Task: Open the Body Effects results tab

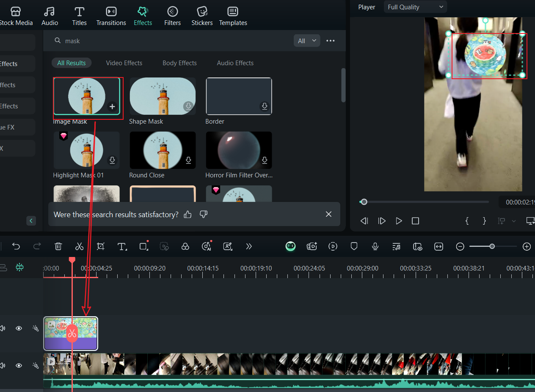Action: click(x=179, y=63)
